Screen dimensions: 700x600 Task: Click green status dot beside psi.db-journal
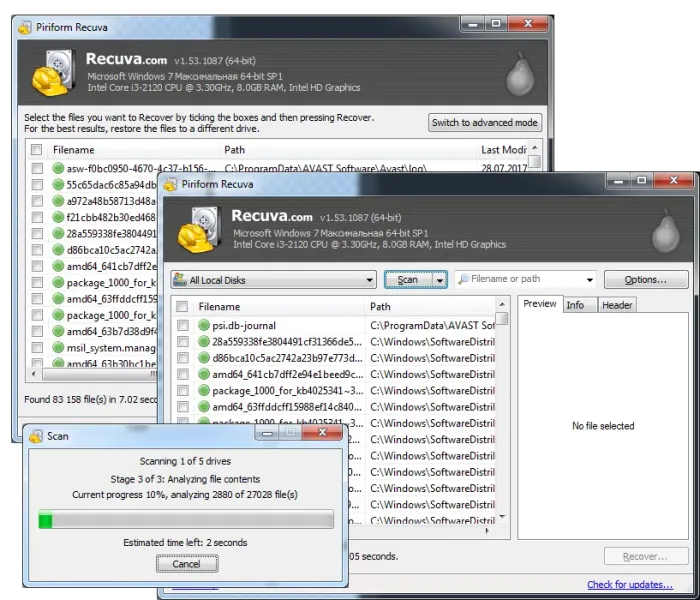tap(204, 325)
